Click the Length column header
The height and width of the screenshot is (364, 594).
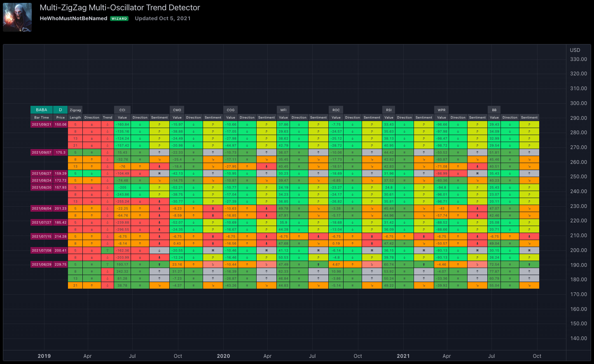click(75, 117)
